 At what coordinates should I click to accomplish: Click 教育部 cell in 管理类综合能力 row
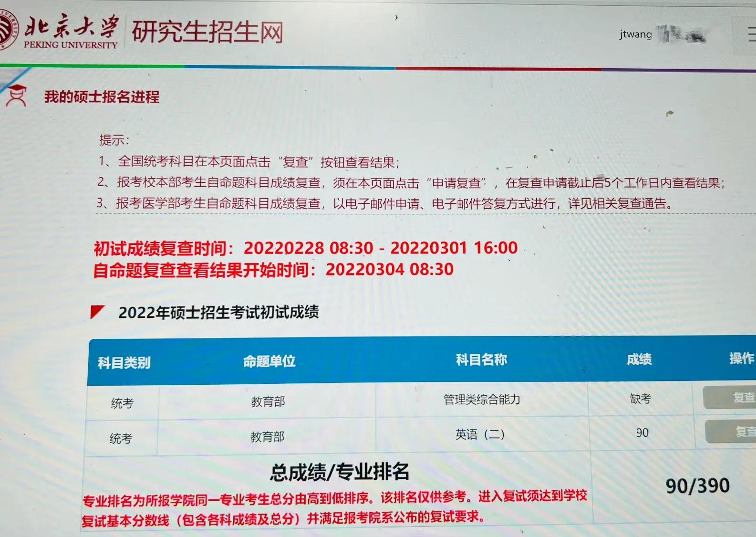click(268, 402)
